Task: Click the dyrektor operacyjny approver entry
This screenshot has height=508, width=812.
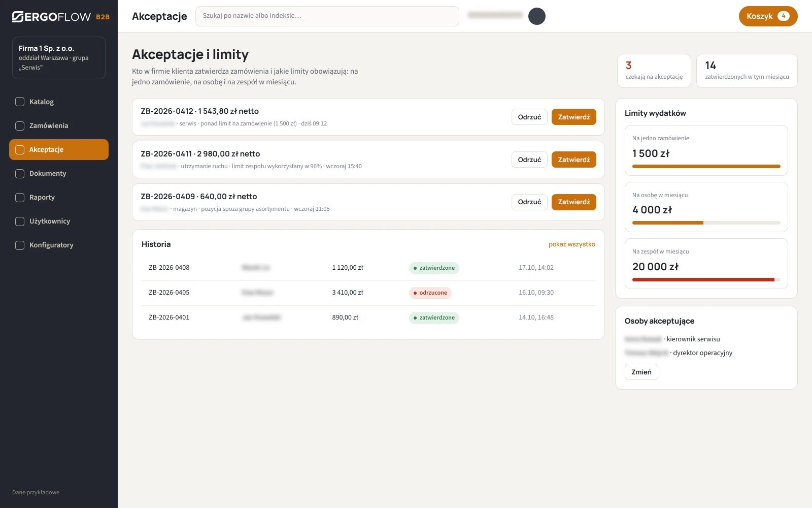Action: [x=679, y=353]
